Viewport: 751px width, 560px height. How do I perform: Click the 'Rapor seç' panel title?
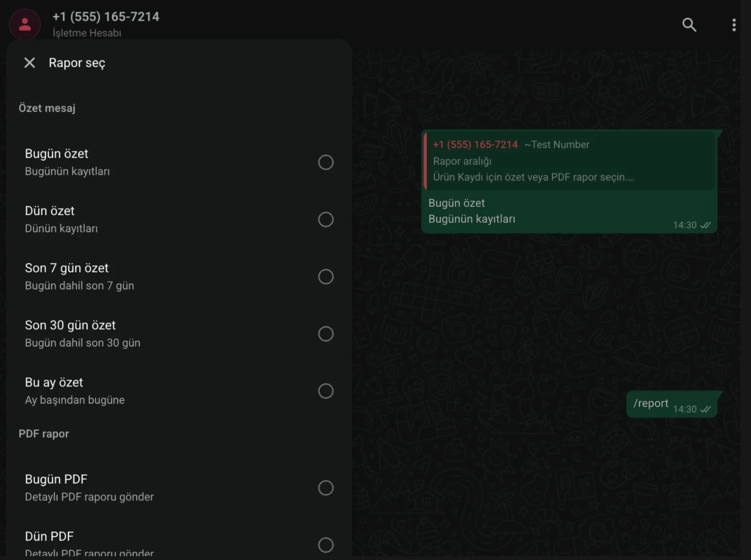(x=77, y=63)
